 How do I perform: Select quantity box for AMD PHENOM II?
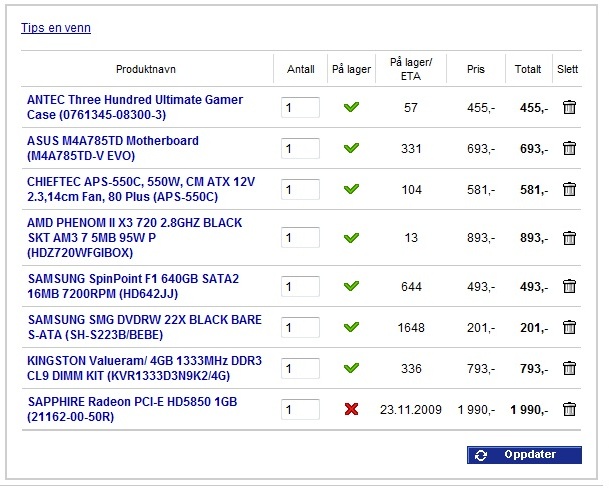pyautogui.click(x=300, y=238)
